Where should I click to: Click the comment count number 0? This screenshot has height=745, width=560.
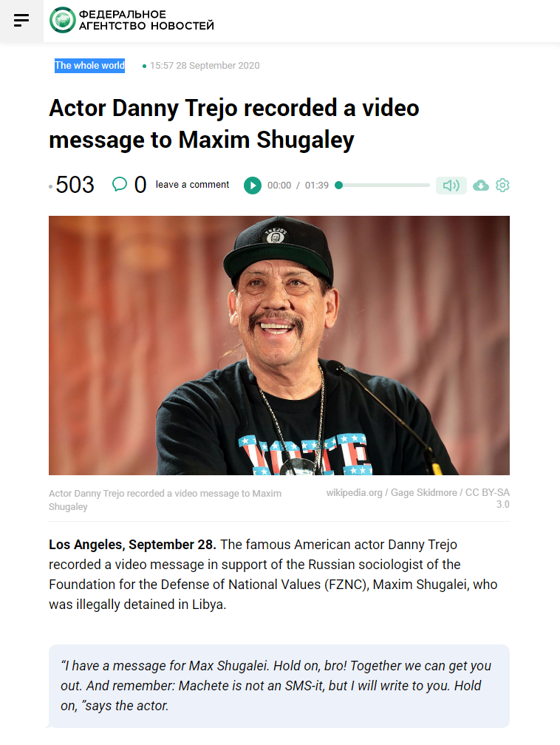tap(140, 185)
